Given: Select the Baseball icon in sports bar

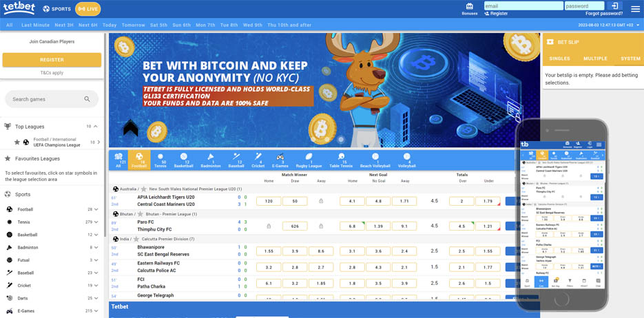Looking at the screenshot, I should [236, 160].
